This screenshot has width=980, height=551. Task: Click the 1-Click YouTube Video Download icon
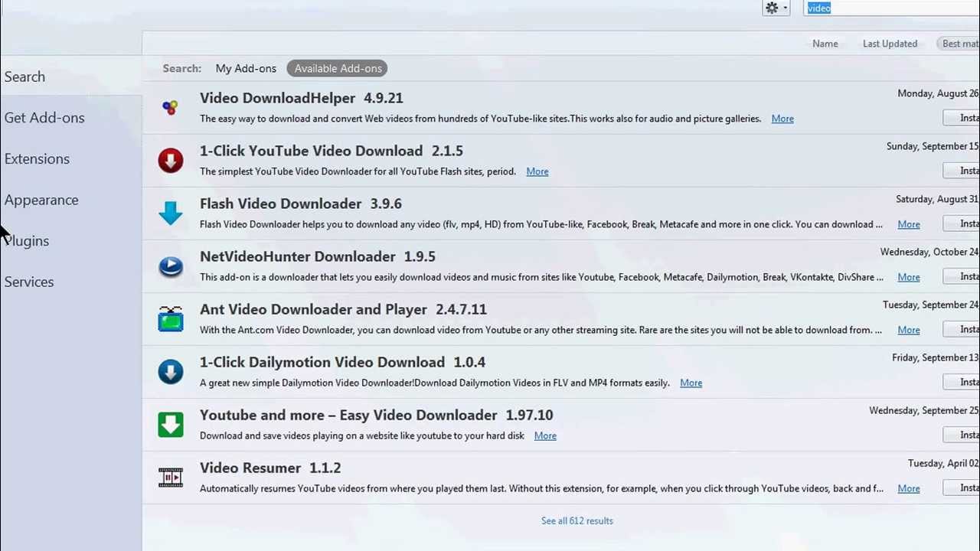point(171,160)
